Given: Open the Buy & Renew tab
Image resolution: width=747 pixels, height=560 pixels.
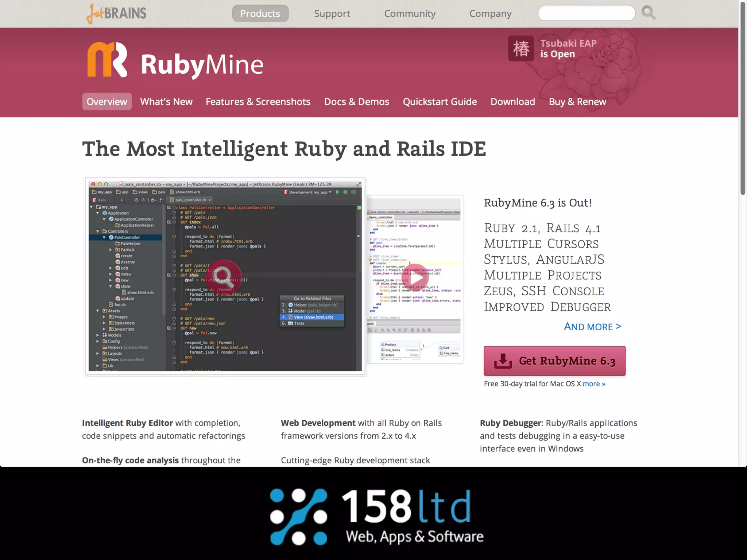Looking at the screenshot, I should pyautogui.click(x=577, y=101).
